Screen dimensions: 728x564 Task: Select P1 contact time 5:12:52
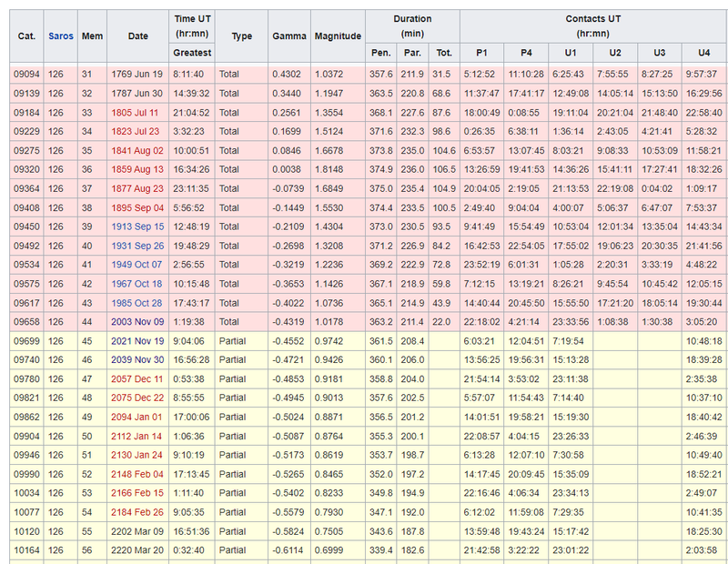click(x=481, y=75)
